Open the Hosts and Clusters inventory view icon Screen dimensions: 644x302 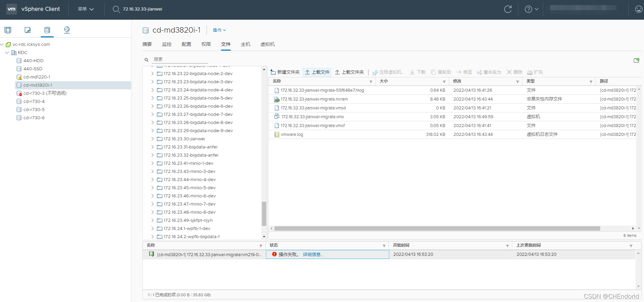pyautogui.click(x=8, y=30)
